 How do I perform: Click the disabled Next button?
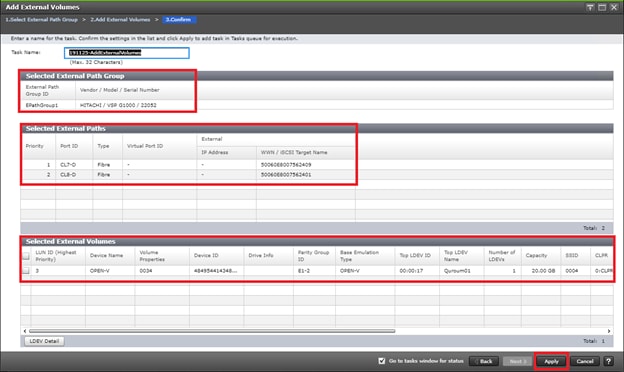click(x=518, y=361)
